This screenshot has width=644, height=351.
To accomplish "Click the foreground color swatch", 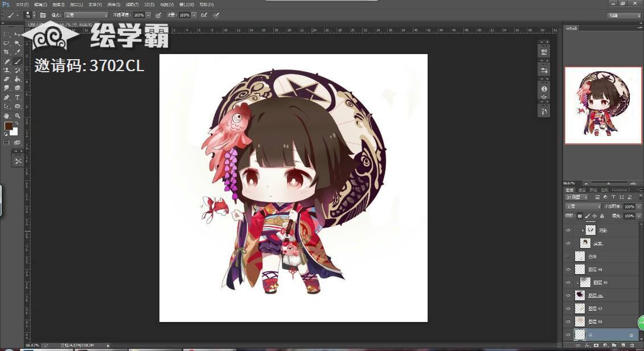I will point(8,126).
